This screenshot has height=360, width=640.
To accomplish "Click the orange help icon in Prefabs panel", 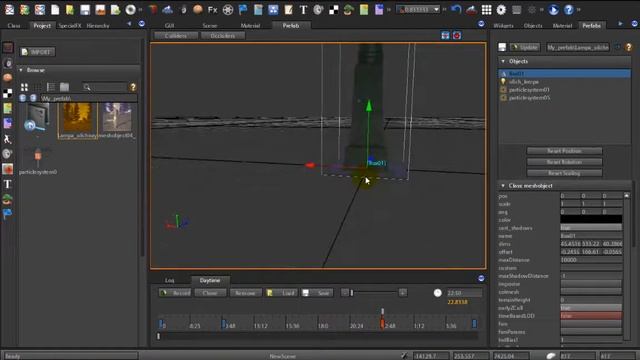I will point(629,47).
